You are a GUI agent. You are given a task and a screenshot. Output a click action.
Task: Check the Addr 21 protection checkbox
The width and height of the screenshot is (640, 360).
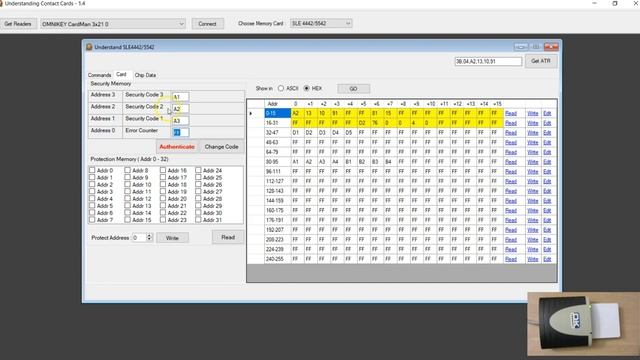tap(163, 206)
